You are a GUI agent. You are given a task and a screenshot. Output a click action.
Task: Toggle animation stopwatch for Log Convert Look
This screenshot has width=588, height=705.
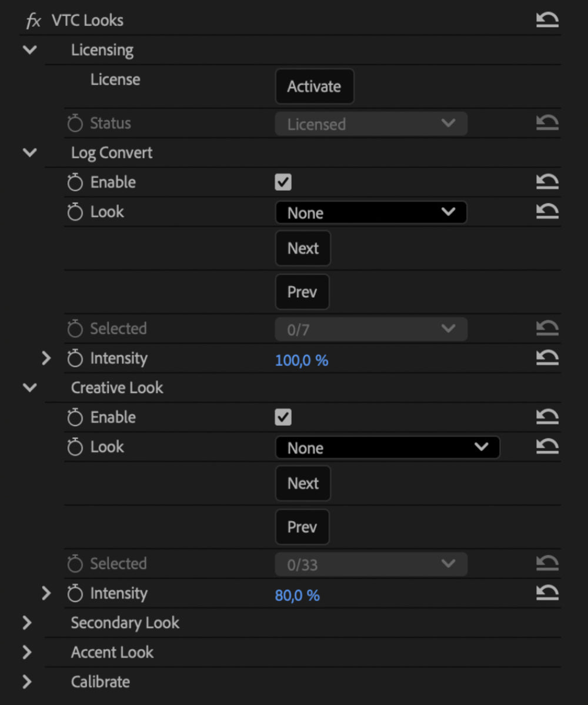click(x=75, y=211)
